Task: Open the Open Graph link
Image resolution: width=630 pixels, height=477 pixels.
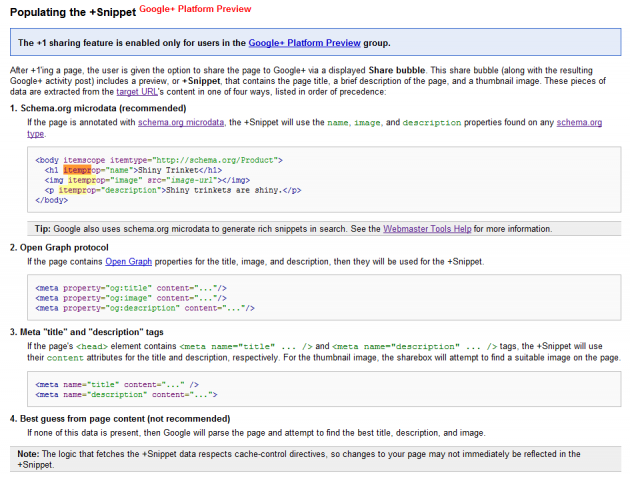Action: (x=129, y=262)
